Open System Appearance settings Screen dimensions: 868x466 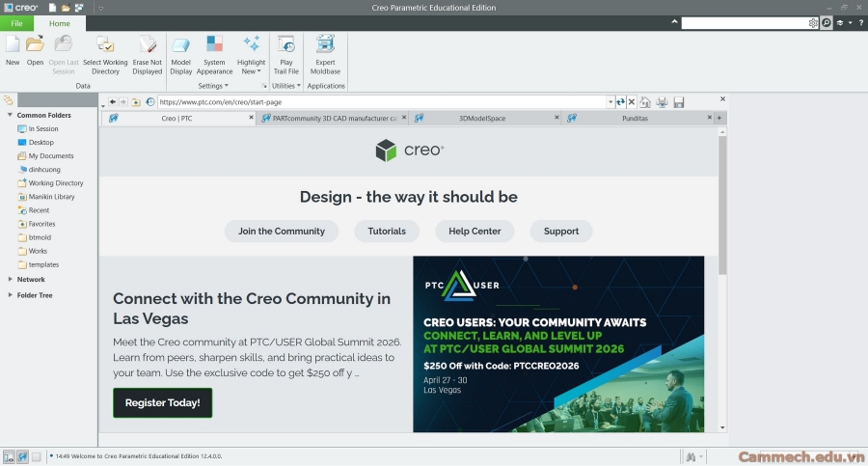click(x=214, y=55)
